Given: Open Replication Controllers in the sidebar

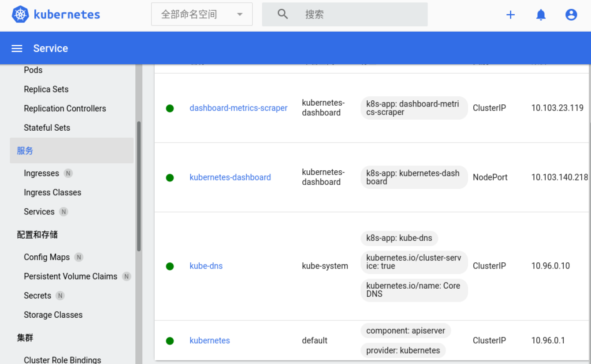Looking at the screenshot, I should click(x=65, y=108).
